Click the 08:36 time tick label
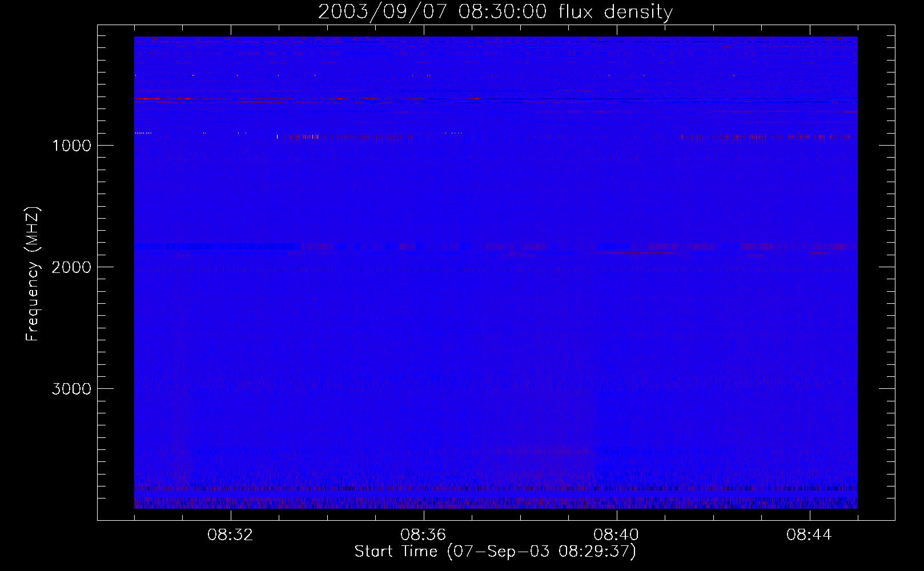The width and height of the screenshot is (924, 571). [423, 535]
